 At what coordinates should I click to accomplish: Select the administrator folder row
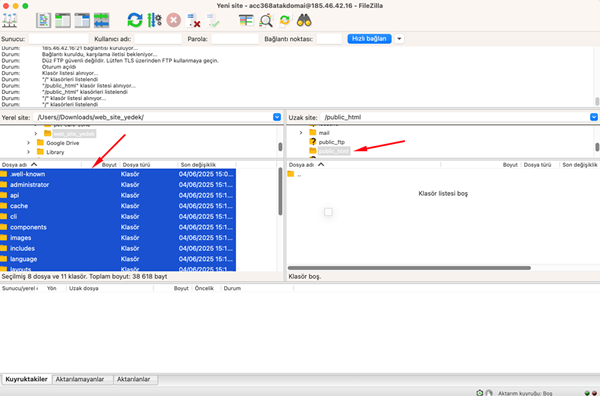118,185
